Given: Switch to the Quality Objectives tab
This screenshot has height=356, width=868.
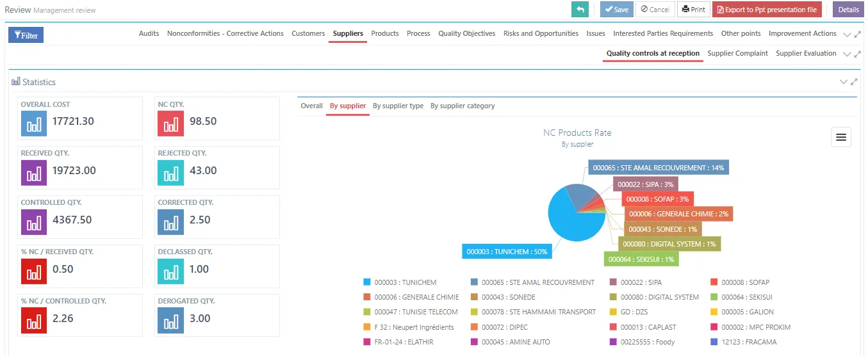Looking at the screenshot, I should pyautogui.click(x=466, y=33).
